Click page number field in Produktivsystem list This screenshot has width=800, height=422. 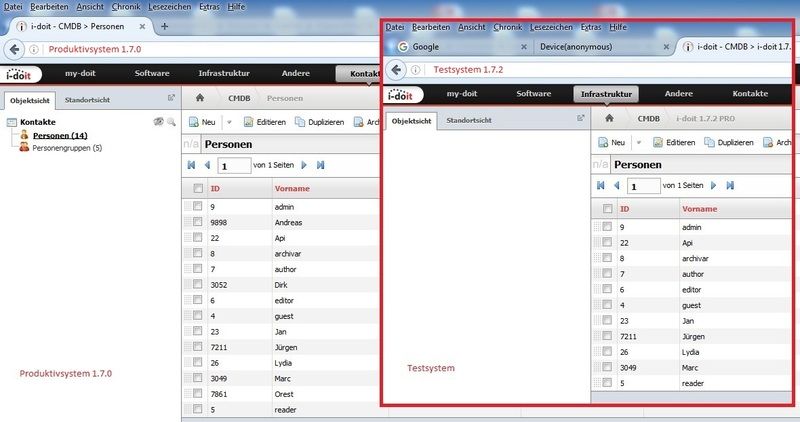[x=234, y=166]
